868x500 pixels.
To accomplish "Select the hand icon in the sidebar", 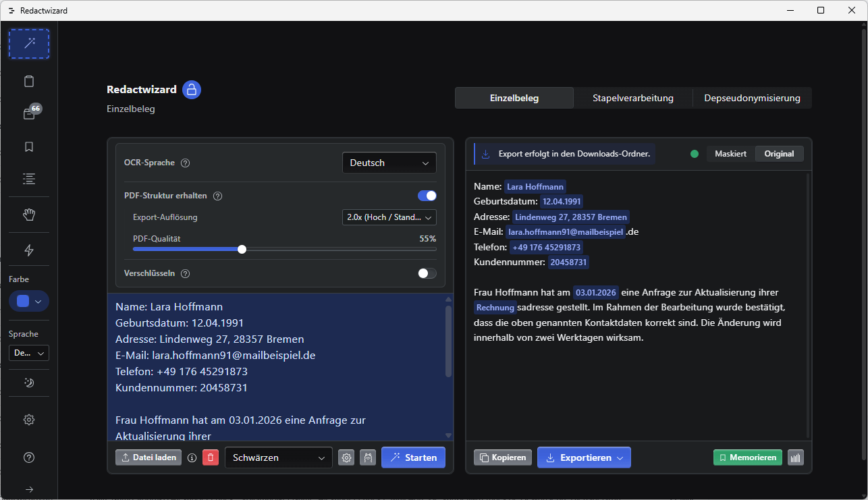I will coord(29,215).
